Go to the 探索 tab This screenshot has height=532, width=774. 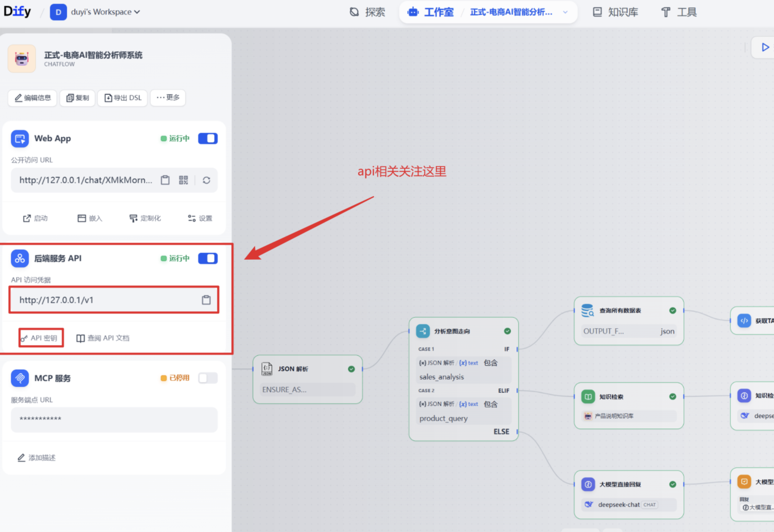(367, 12)
